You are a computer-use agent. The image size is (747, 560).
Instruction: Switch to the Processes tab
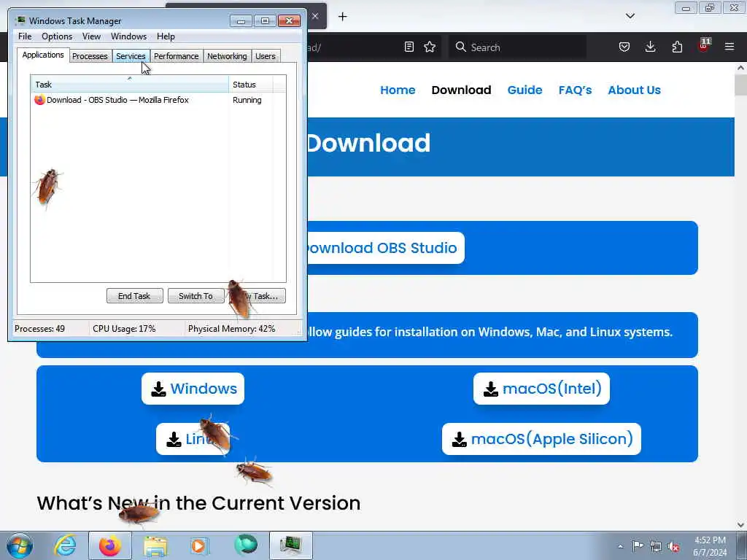click(x=90, y=56)
